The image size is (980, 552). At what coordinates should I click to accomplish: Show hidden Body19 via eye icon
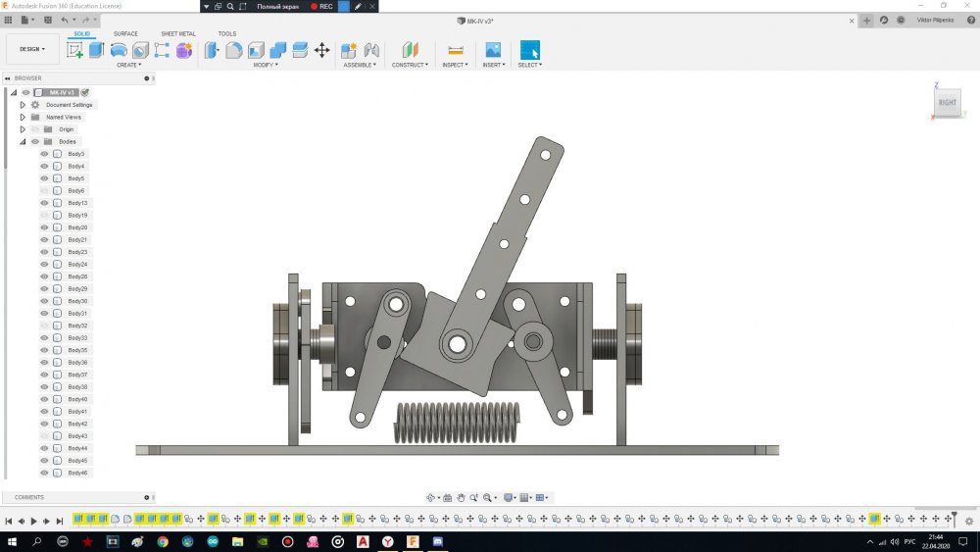(x=44, y=215)
